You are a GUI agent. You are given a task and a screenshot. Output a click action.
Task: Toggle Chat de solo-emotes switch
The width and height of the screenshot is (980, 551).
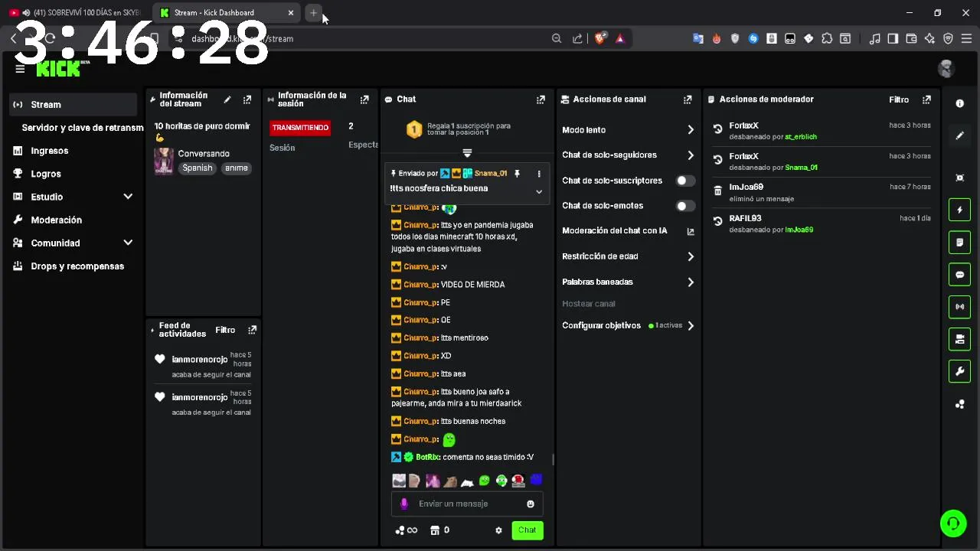[685, 206]
